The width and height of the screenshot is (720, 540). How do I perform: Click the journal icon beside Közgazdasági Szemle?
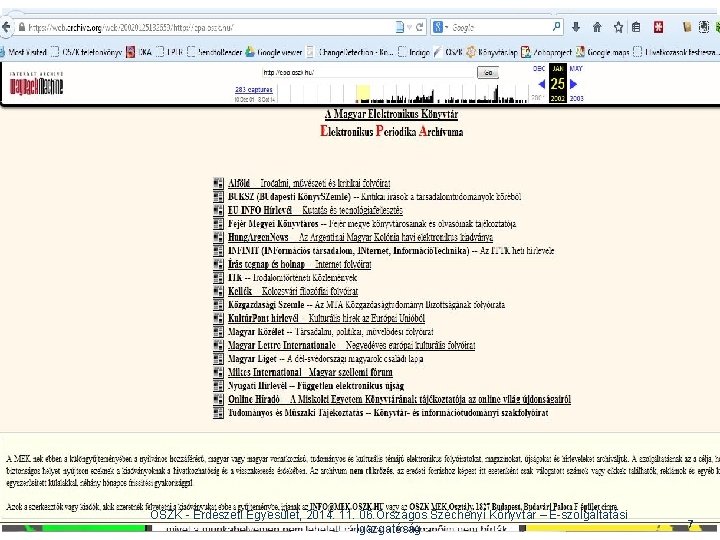point(219,304)
